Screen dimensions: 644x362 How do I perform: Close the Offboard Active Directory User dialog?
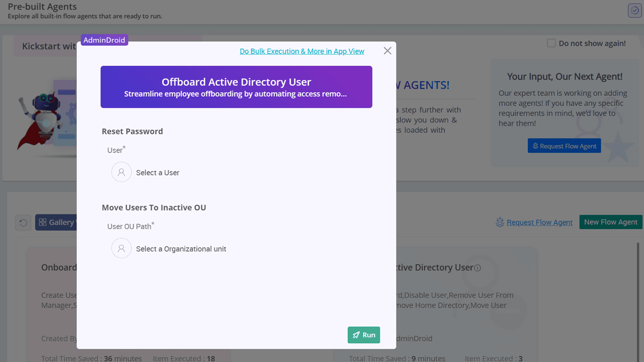[x=387, y=50]
